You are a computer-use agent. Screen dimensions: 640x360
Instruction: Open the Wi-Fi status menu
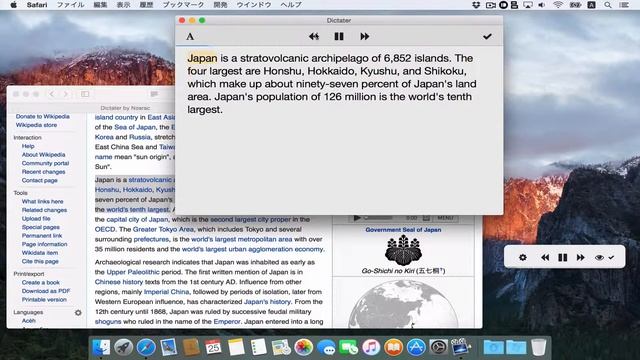coord(558,5)
